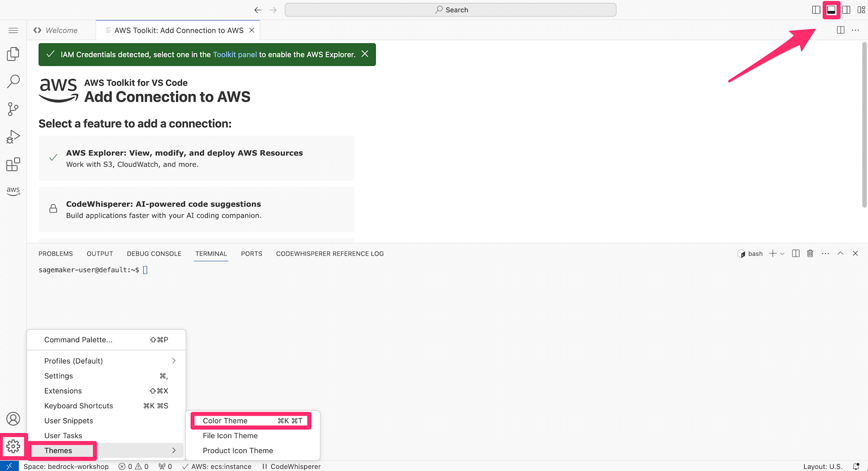The height and width of the screenshot is (471, 868).
Task: Click the Search command center field
Action: pos(450,10)
